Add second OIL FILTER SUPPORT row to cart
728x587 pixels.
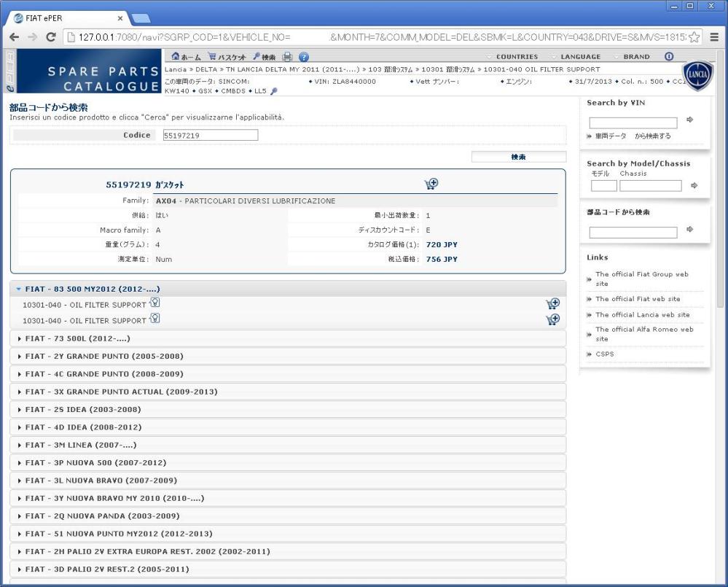552,319
